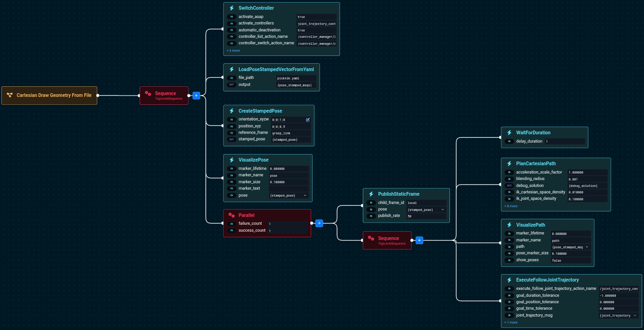Image resolution: width=644 pixels, height=330 pixels.
Task: Click the WaitForDuration lightning bolt icon
Action: 509,132
